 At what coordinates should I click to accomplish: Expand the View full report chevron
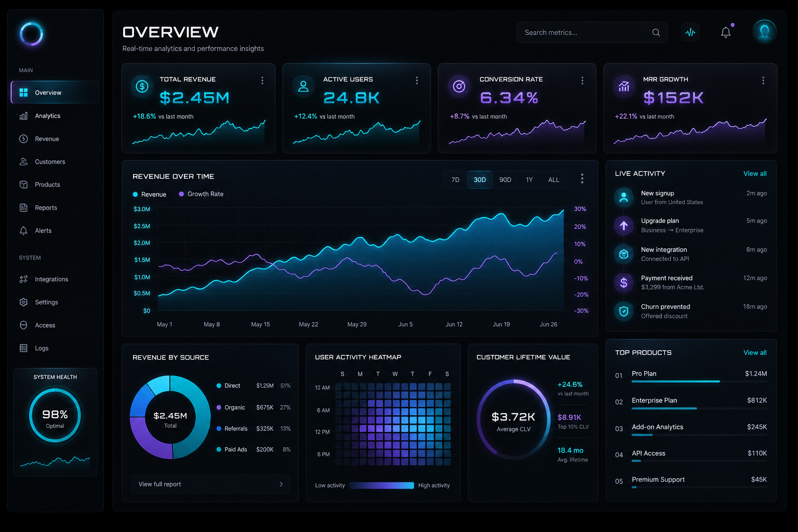(281, 484)
